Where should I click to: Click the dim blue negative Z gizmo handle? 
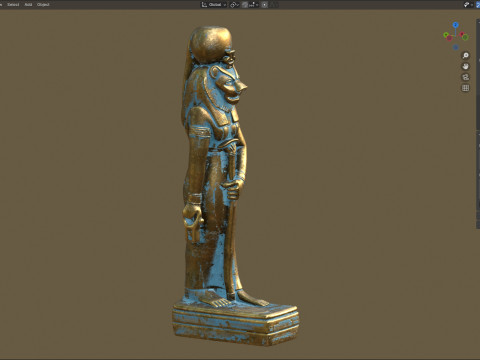point(456,47)
